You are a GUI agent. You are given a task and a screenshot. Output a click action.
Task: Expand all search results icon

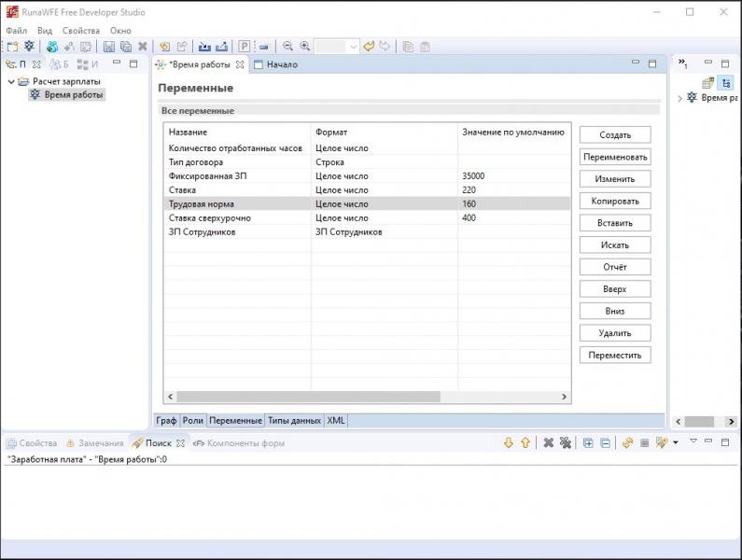pos(588,442)
